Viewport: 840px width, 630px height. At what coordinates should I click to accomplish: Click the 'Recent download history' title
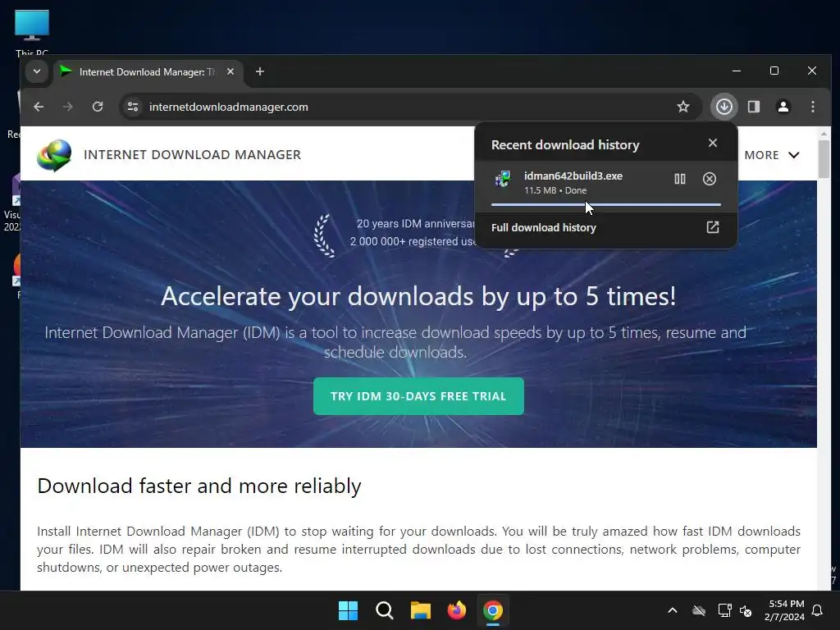(x=565, y=144)
